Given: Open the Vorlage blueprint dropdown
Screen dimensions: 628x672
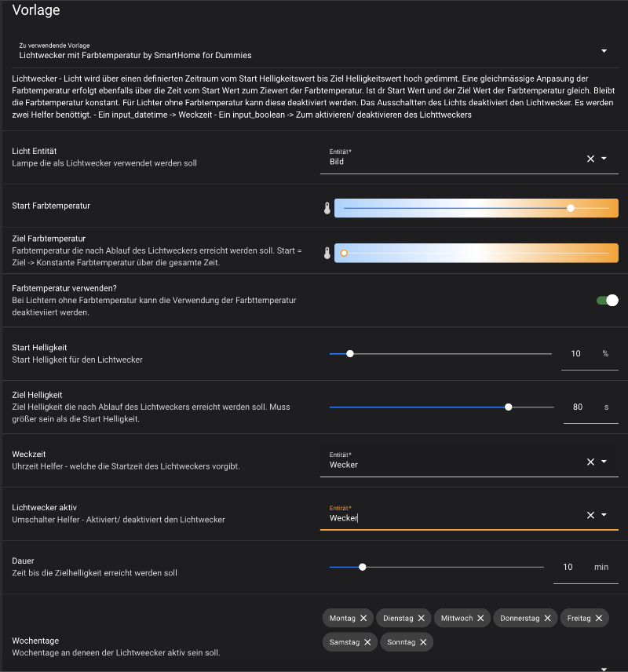Looking at the screenshot, I should (604, 51).
